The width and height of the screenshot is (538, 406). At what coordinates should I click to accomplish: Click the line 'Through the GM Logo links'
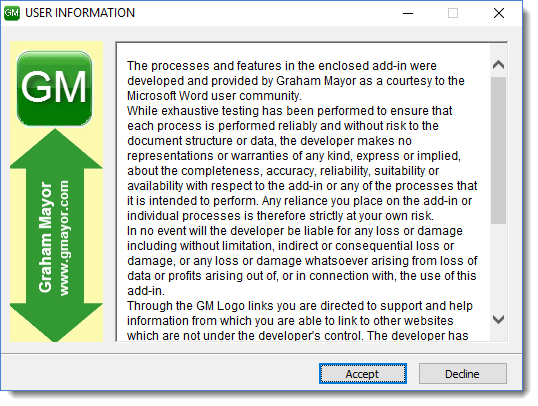tap(300, 306)
